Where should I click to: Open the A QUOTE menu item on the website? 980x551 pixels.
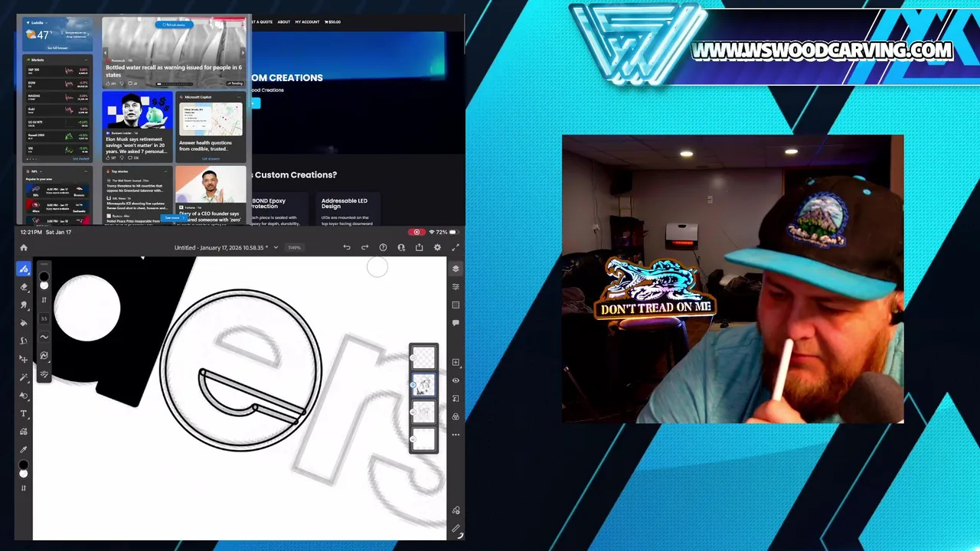(262, 21)
